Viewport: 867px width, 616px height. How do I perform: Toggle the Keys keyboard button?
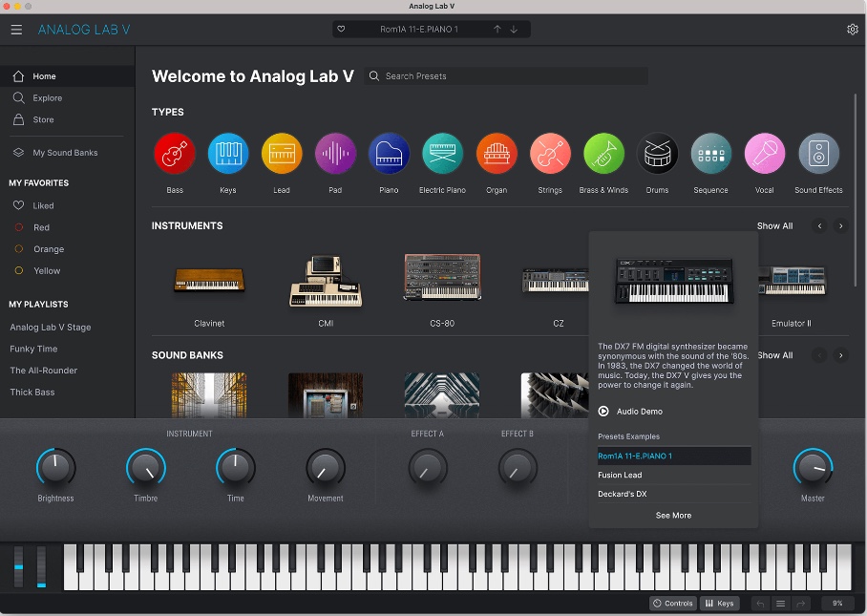coord(719,604)
